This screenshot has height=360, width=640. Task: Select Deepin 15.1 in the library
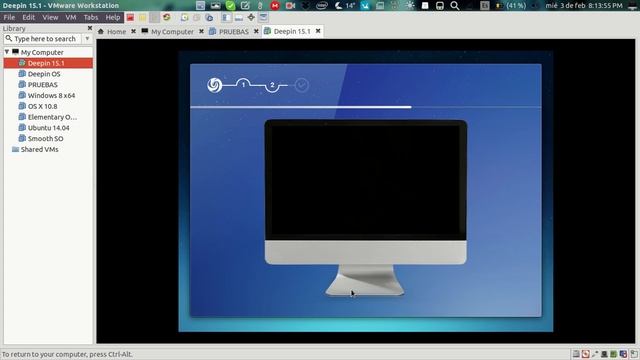[48, 63]
